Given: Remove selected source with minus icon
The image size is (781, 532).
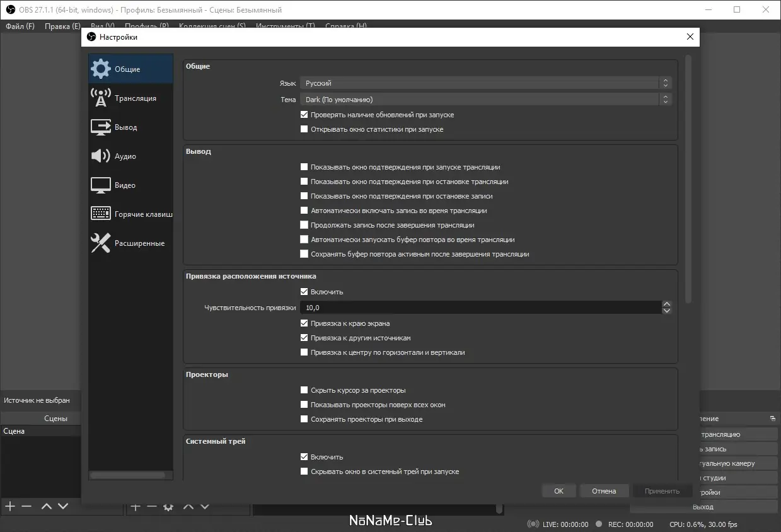Looking at the screenshot, I should tap(152, 506).
